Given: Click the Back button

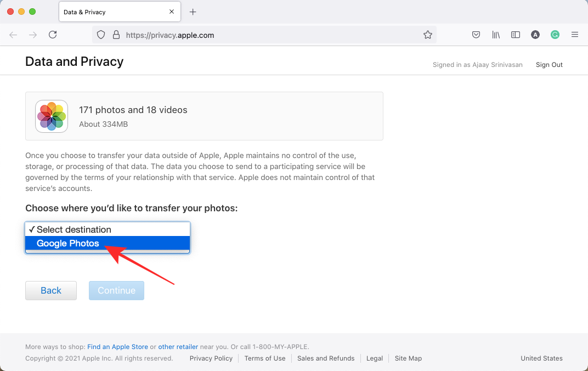Looking at the screenshot, I should point(51,290).
